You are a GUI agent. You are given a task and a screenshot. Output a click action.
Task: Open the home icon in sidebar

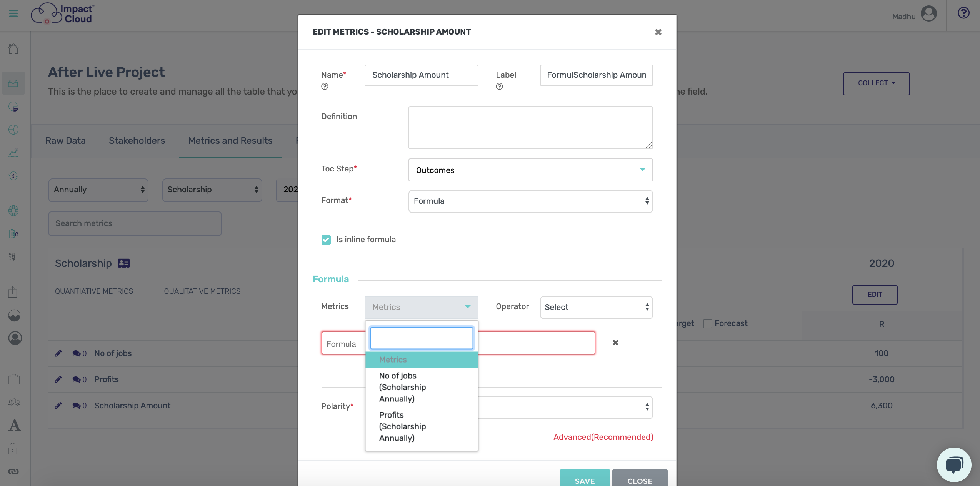13,49
